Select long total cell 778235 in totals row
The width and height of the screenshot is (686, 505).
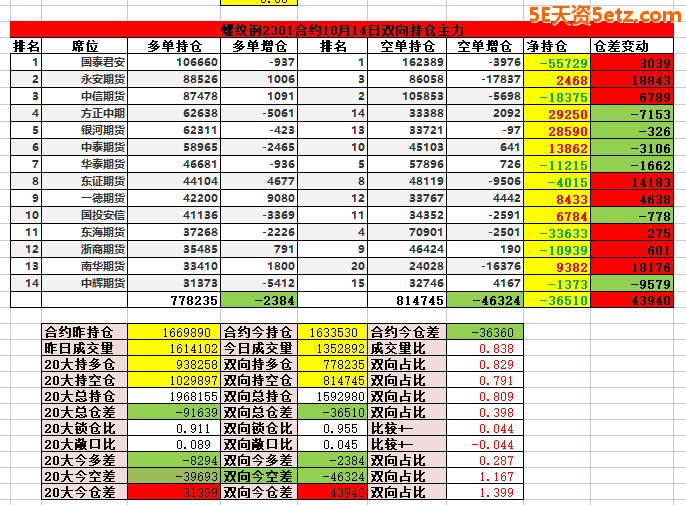pyautogui.click(x=174, y=300)
